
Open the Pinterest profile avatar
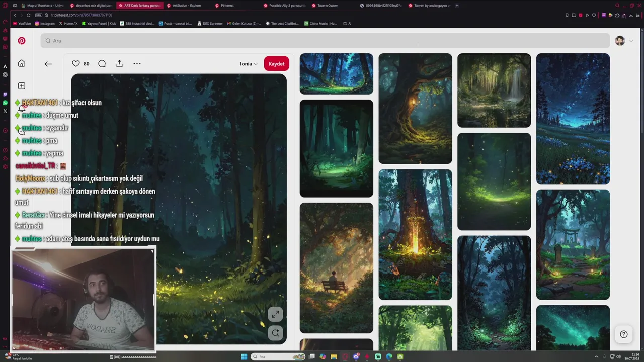pos(620,41)
